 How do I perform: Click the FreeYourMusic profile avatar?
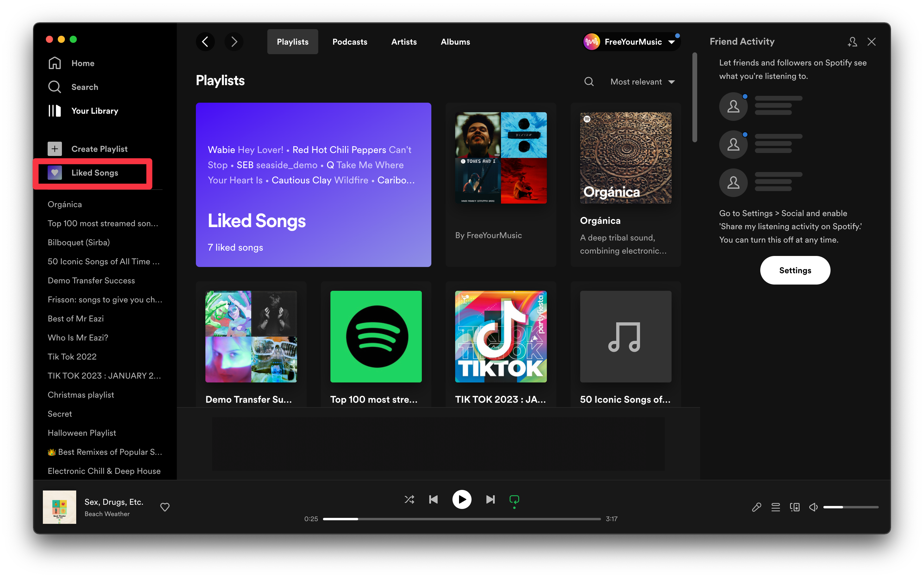click(x=591, y=42)
